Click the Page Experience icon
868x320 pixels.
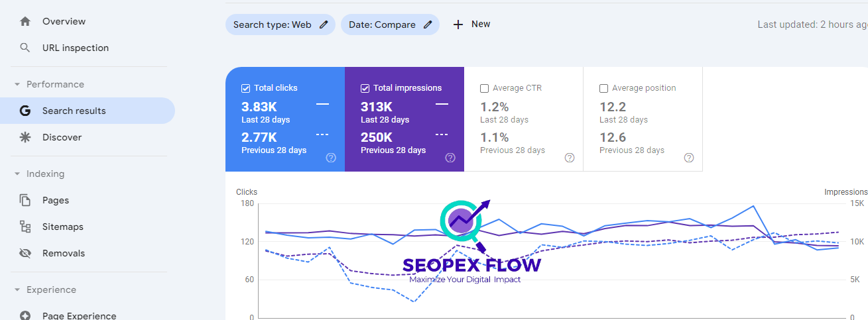(25, 316)
